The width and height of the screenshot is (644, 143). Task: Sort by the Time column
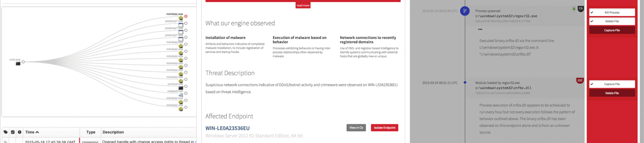(x=32, y=132)
